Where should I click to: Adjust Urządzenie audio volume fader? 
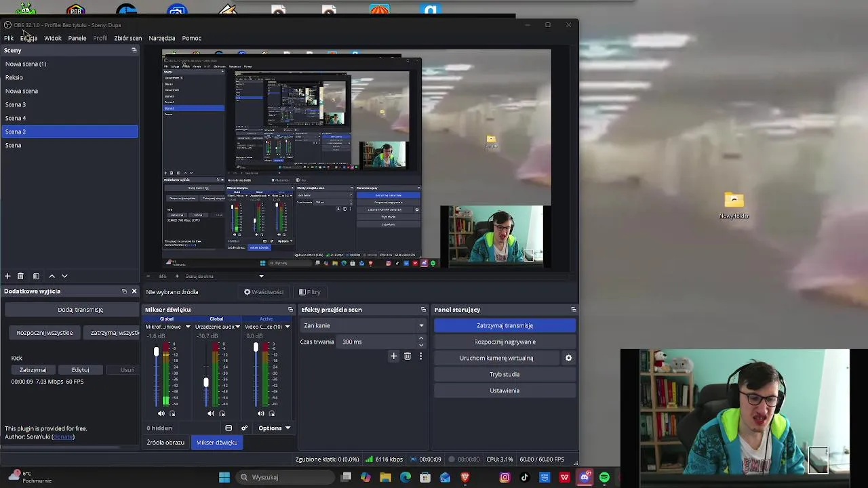tap(206, 382)
